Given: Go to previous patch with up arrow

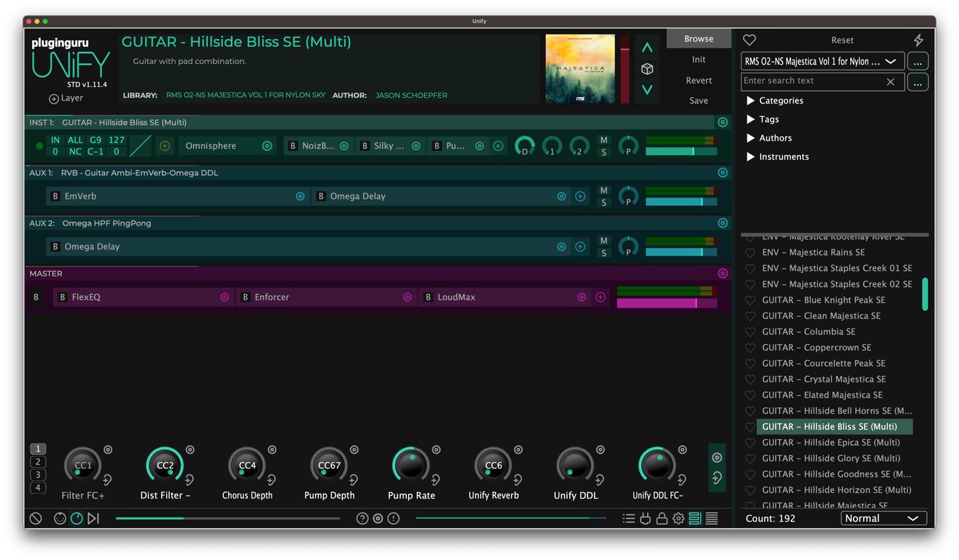Looking at the screenshot, I should [647, 47].
